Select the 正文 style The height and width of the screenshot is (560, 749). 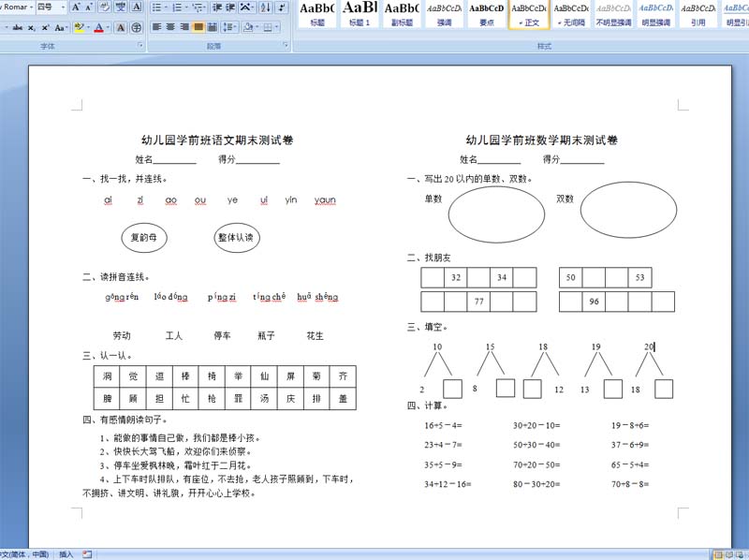pos(529,14)
